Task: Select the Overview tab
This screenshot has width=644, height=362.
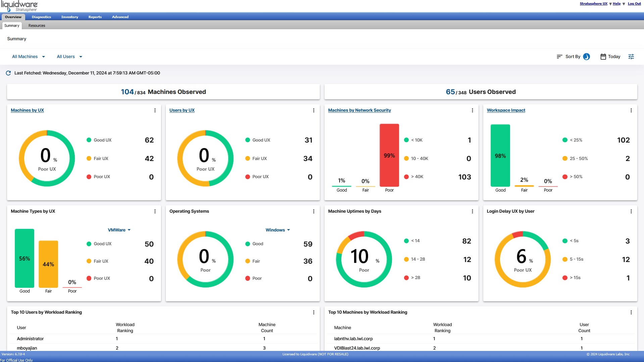Action: coord(13,17)
